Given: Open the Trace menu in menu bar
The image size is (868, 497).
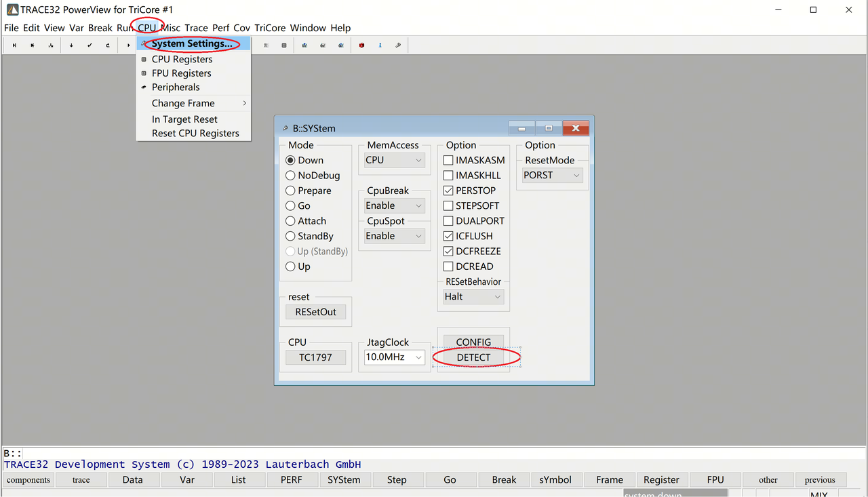Looking at the screenshot, I should (197, 28).
